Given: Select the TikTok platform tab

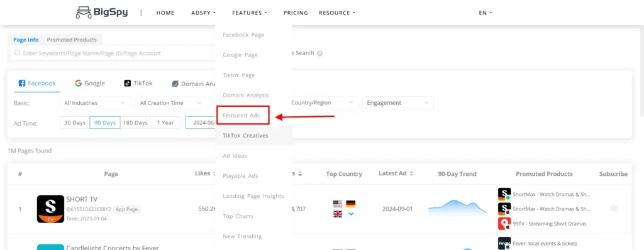Looking at the screenshot, I should 138,84.
